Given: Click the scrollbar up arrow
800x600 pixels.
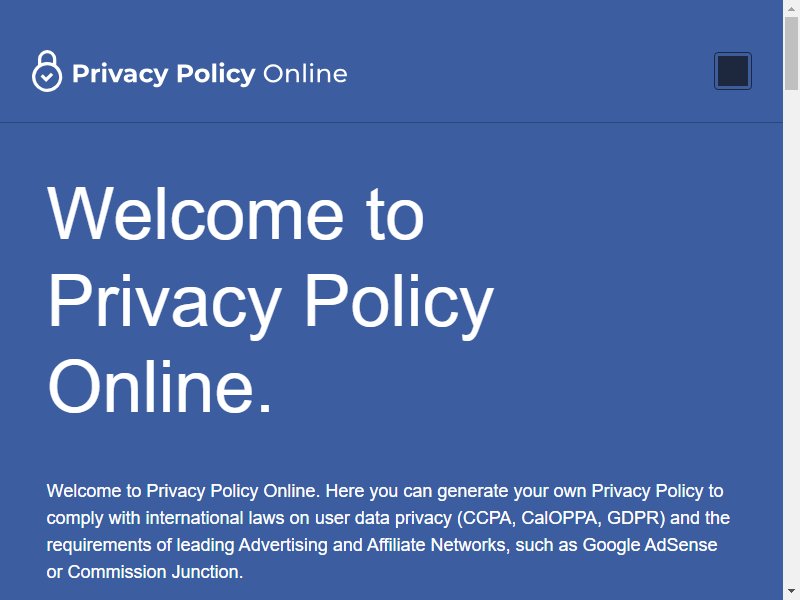Looking at the screenshot, I should (x=791, y=8).
